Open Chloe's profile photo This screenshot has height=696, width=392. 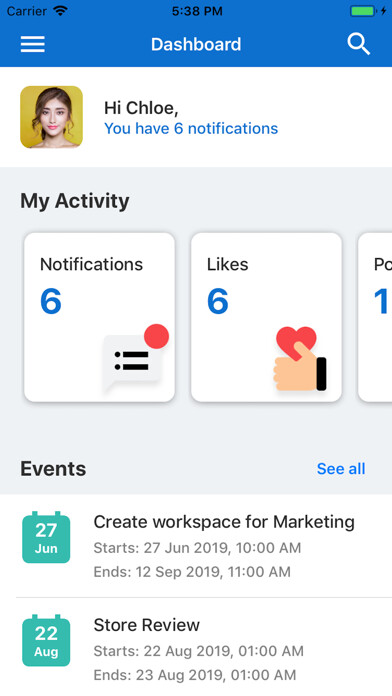[51, 117]
